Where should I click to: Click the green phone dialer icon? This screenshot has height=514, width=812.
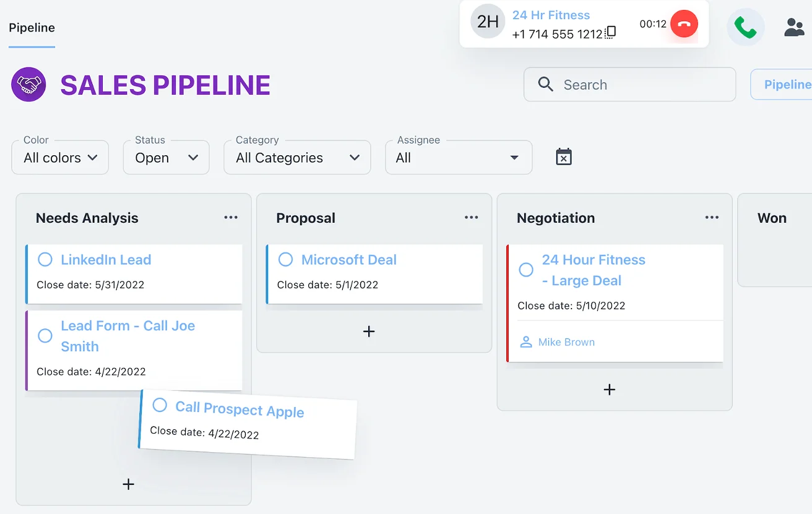[x=745, y=27]
